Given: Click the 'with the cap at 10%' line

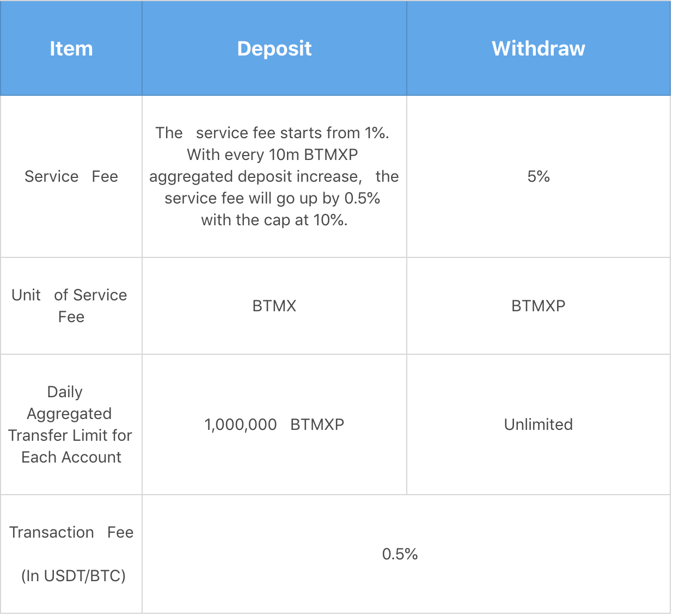Looking at the screenshot, I should pyautogui.click(x=274, y=220).
